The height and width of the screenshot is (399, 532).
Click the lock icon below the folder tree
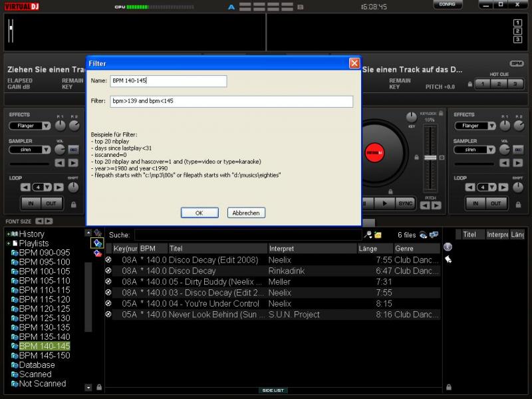(99, 387)
